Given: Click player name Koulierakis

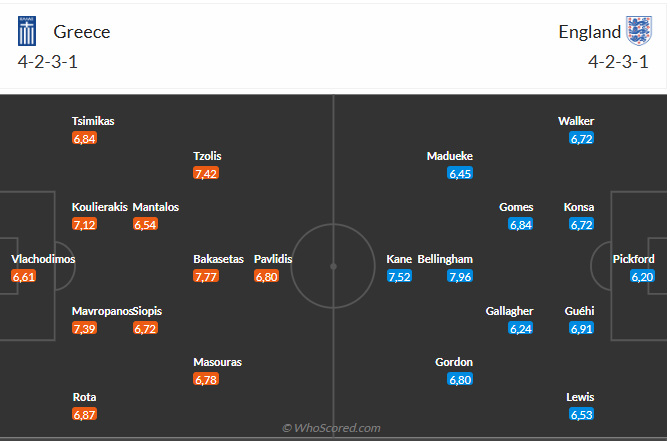Looking at the screenshot, I should click(x=100, y=207).
